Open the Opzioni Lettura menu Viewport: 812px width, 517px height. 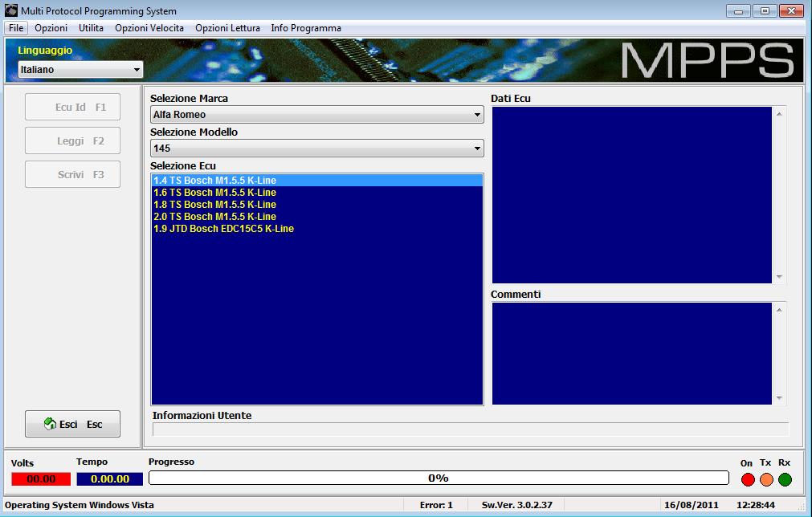click(x=227, y=28)
